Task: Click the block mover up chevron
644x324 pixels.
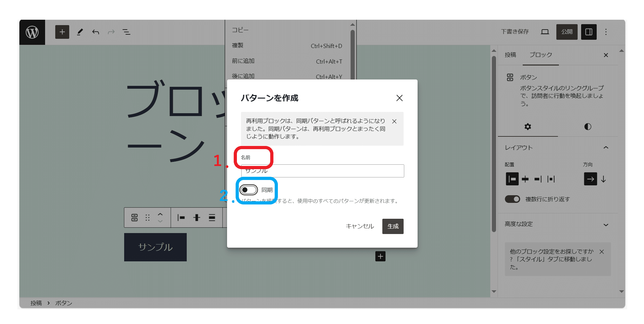Action: pyautogui.click(x=160, y=214)
